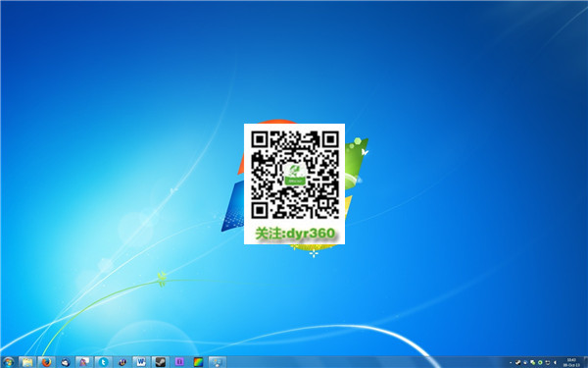Launch Firefox from the taskbar
The width and height of the screenshot is (588, 368).
coord(46,362)
